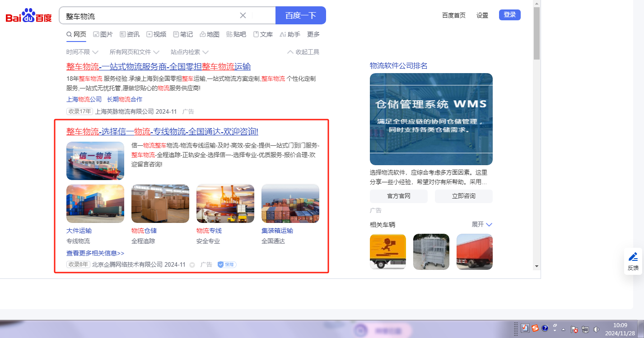Open the 笔记 tab
Screen dimensions: 644x338
tap(183, 34)
